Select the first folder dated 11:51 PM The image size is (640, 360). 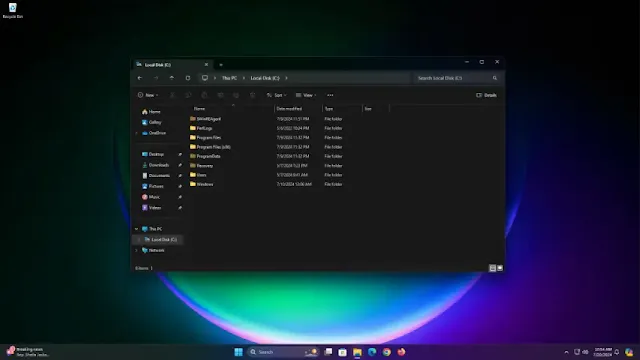click(205, 119)
